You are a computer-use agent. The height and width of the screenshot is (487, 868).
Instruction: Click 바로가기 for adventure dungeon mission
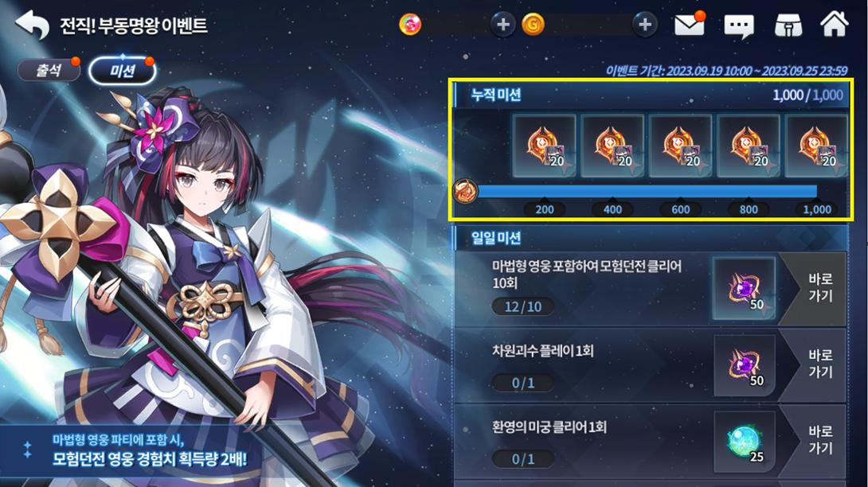[x=815, y=288]
